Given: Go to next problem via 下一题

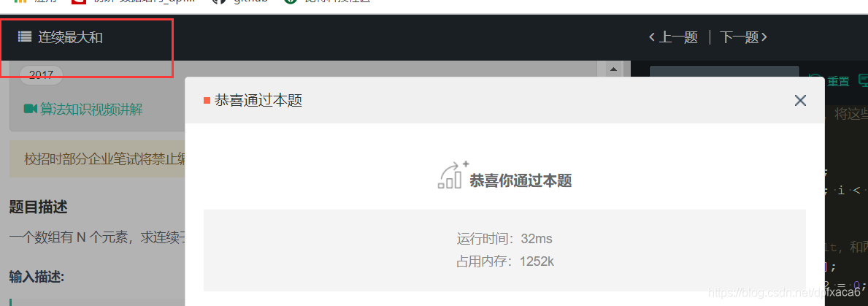Looking at the screenshot, I should pos(743,37).
